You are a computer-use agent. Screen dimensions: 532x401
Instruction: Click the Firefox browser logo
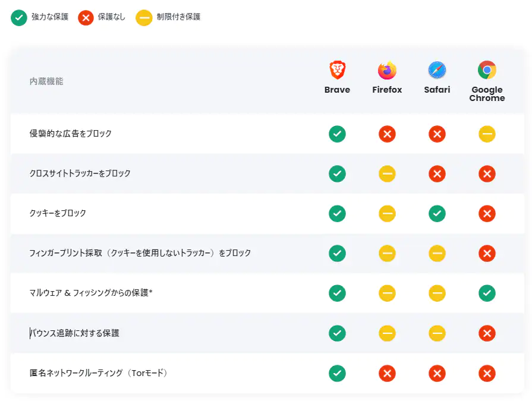click(x=387, y=70)
